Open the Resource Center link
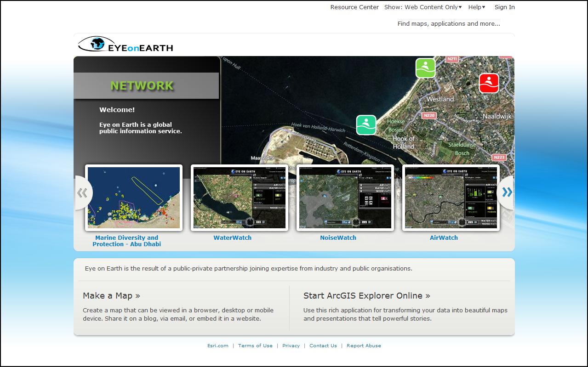This screenshot has width=588, height=367. click(354, 7)
